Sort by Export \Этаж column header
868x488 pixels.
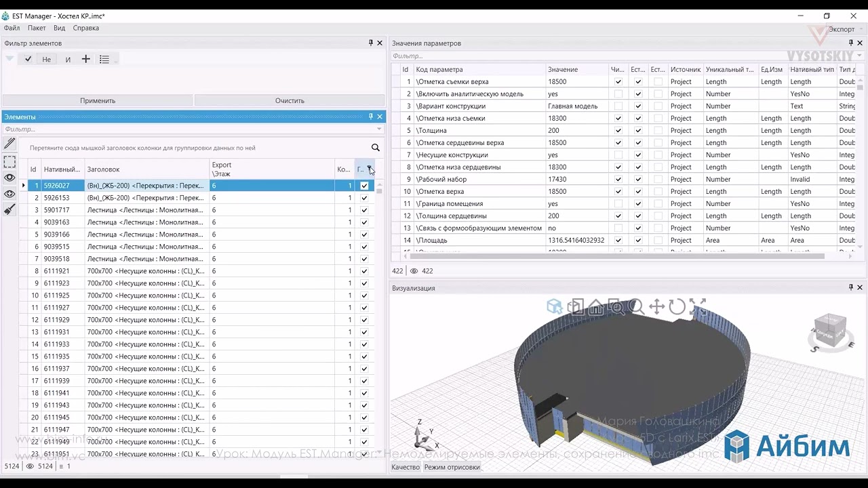(272, 169)
